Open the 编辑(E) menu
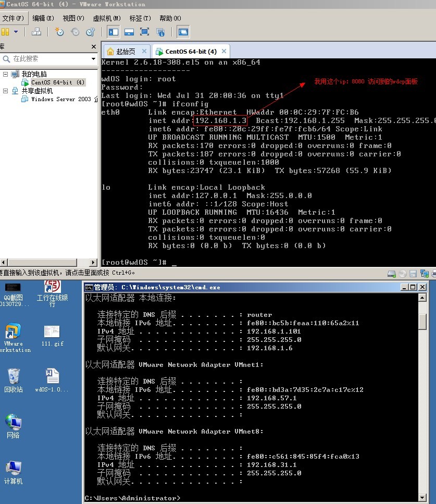This screenshot has height=504, width=436. click(x=43, y=18)
